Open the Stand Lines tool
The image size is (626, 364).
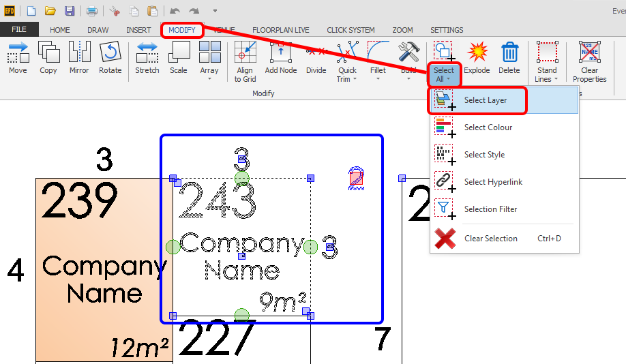(546, 61)
